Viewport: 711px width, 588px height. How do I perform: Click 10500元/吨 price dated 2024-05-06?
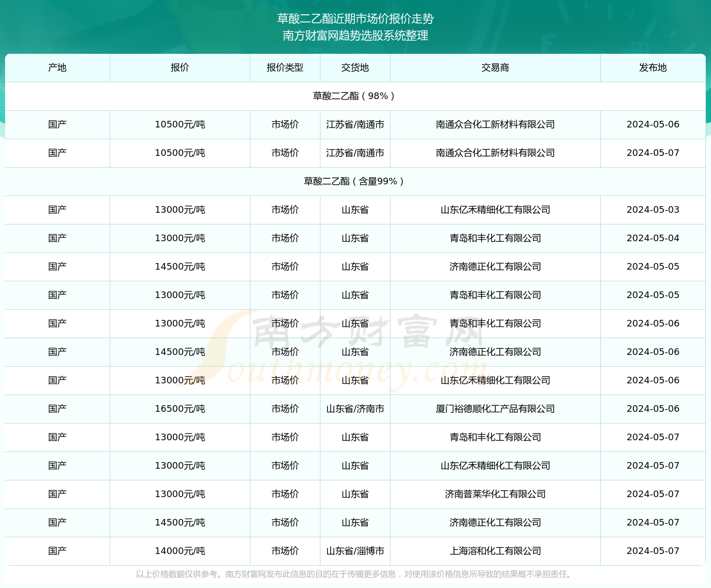point(180,124)
